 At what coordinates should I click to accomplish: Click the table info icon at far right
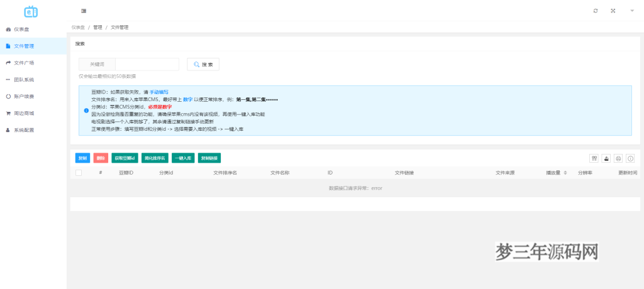631,158
